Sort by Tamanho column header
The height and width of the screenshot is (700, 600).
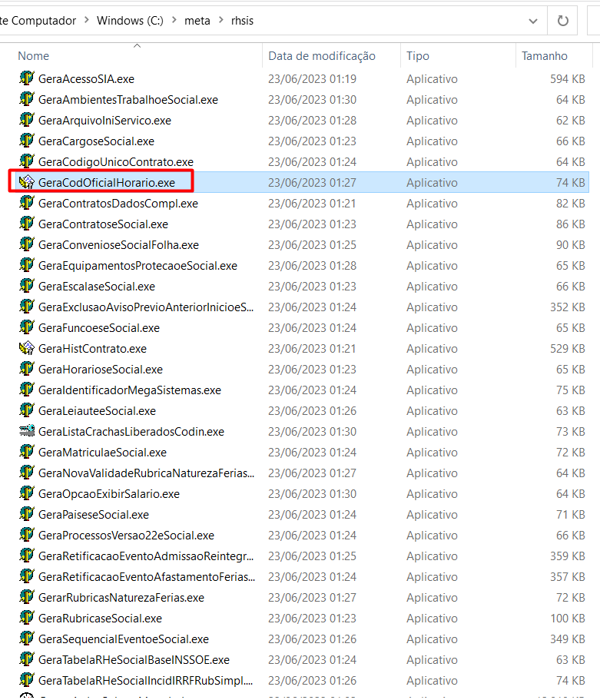(x=544, y=56)
